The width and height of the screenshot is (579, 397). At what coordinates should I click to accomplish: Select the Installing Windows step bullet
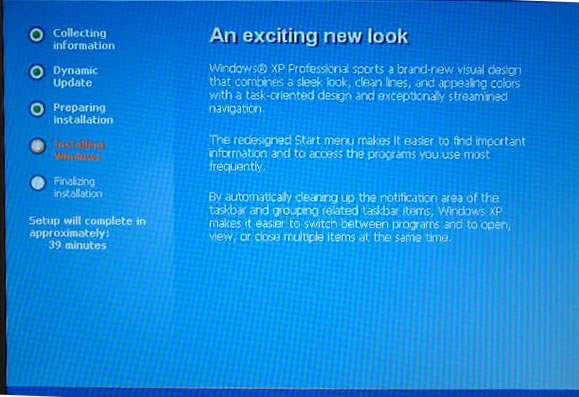(37, 146)
